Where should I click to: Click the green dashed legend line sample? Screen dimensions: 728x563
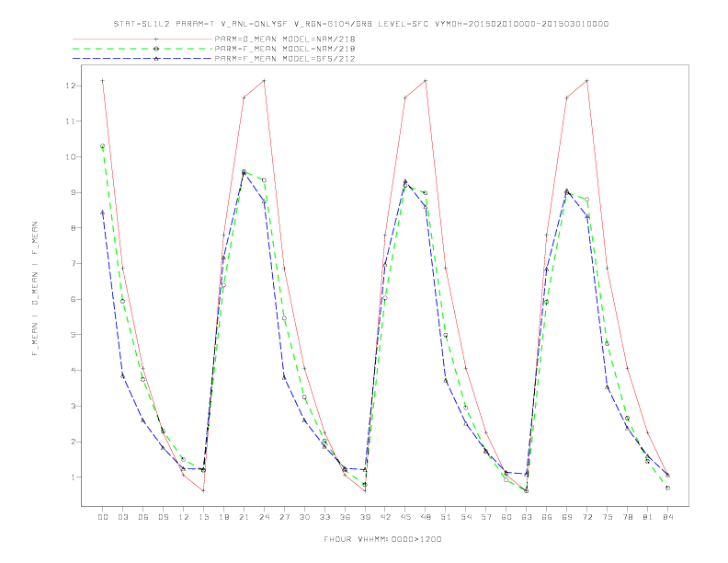pyautogui.click(x=142, y=49)
